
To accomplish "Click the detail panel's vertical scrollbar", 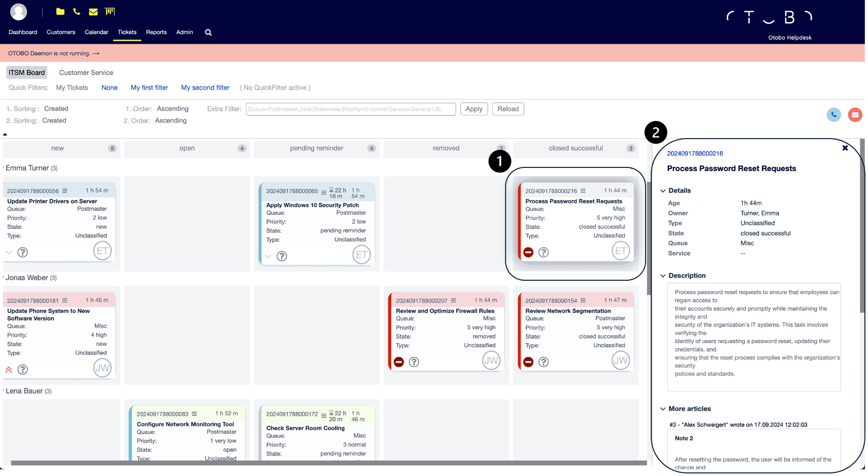I will 862,227.
